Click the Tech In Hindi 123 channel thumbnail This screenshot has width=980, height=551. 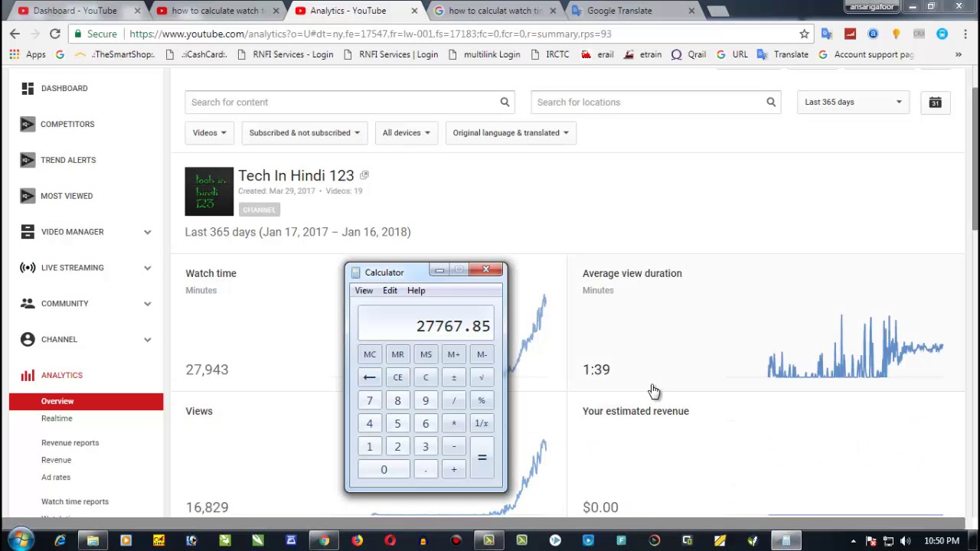click(x=209, y=191)
